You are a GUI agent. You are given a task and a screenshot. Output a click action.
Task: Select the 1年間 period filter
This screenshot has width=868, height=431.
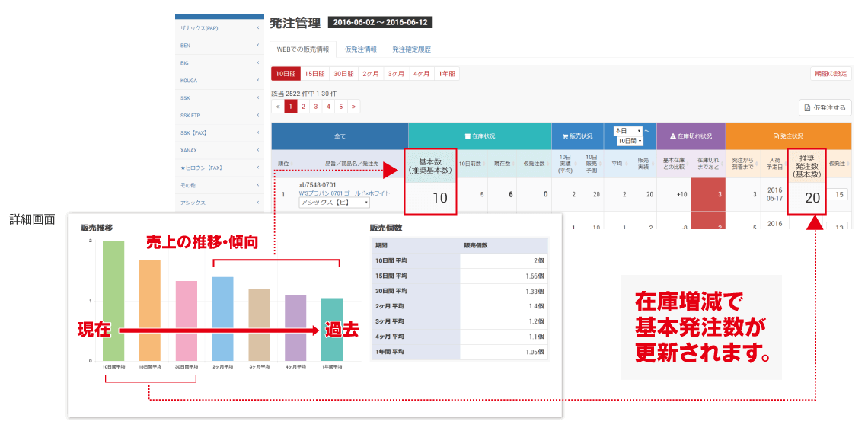pyautogui.click(x=447, y=74)
